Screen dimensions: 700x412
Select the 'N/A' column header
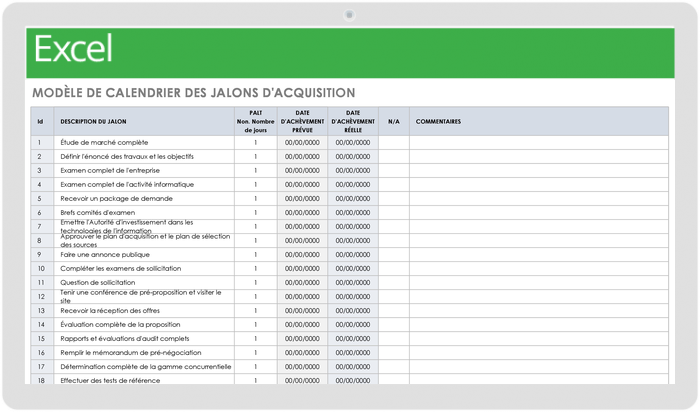394,121
